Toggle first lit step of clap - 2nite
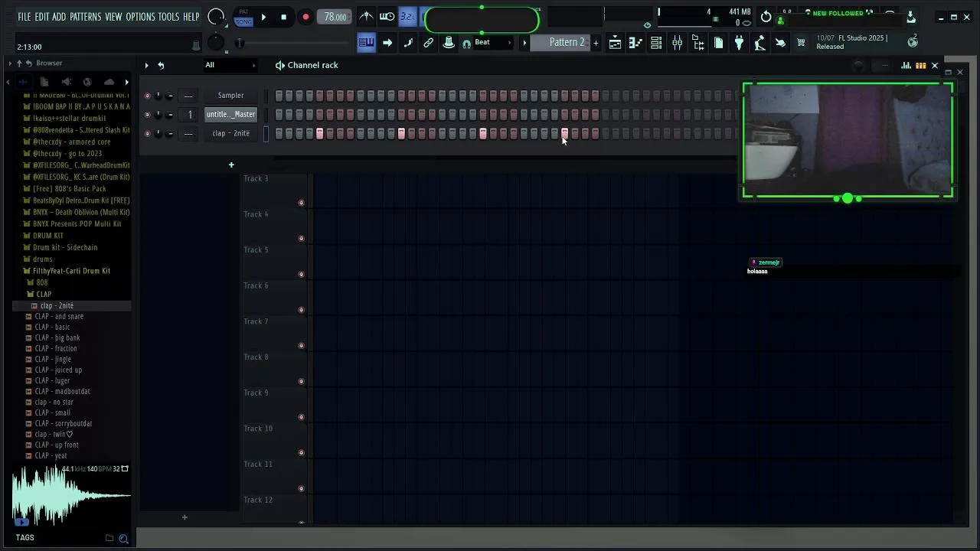Image resolution: width=980 pixels, height=551 pixels. point(319,134)
